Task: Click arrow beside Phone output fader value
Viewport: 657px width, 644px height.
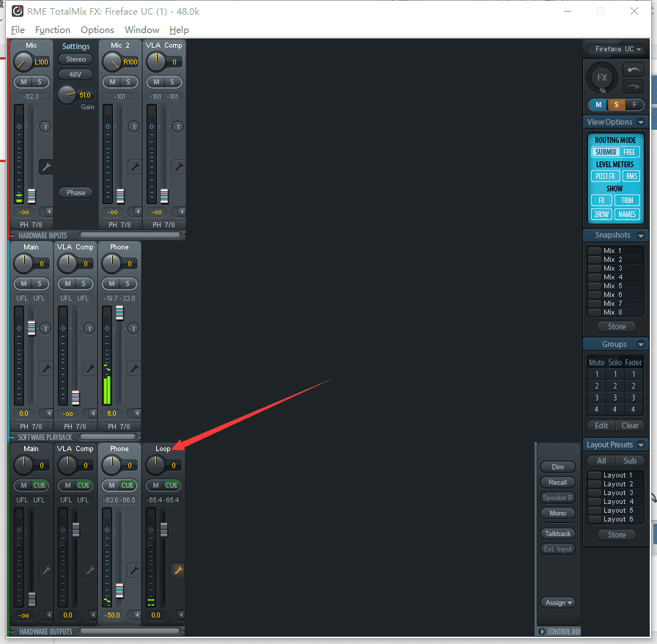Action: [x=136, y=615]
